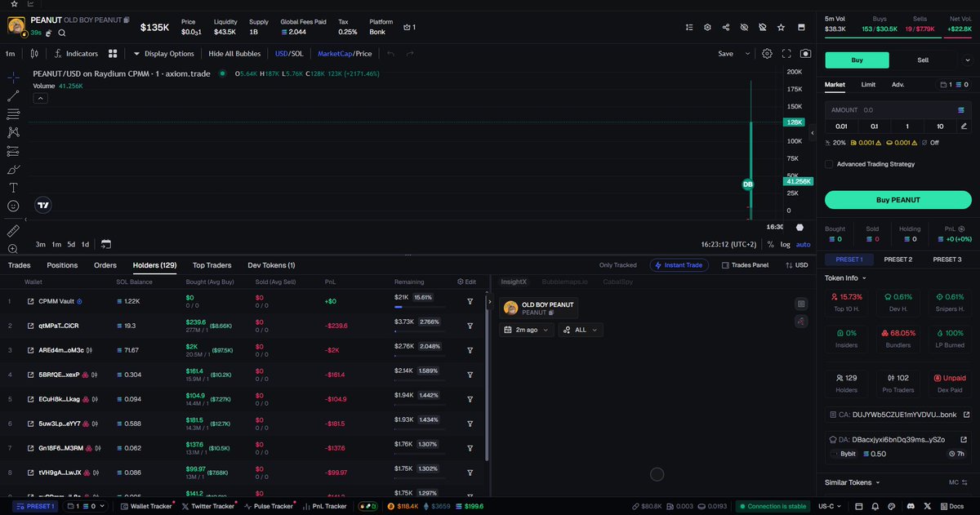
Task: Switch to the Top Traders tab
Action: (212, 265)
